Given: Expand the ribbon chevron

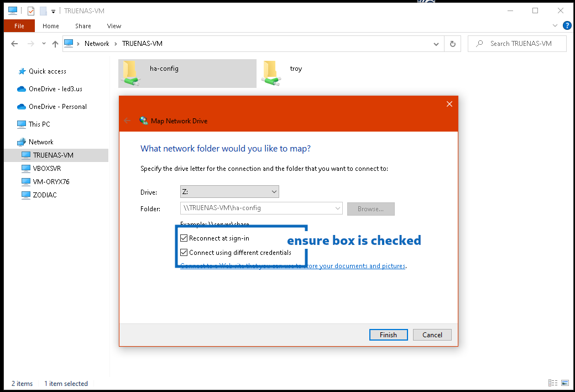Looking at the screenshot, I should [x=555, y=25].
